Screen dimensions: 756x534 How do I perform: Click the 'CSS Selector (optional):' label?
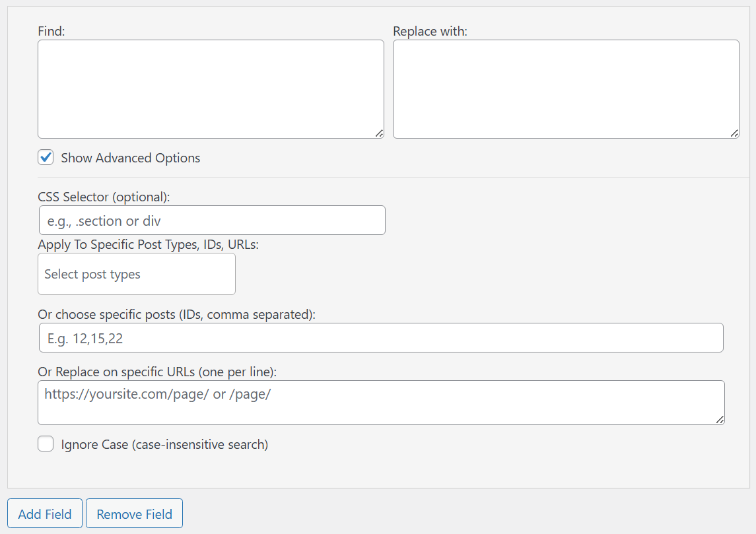104,197
